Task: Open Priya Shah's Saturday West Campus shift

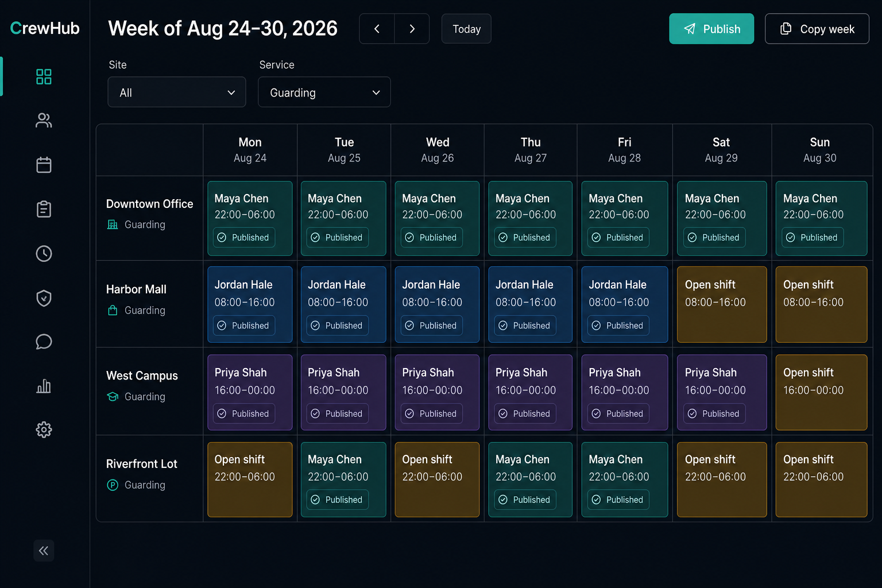Action: (x=722, y=392)
